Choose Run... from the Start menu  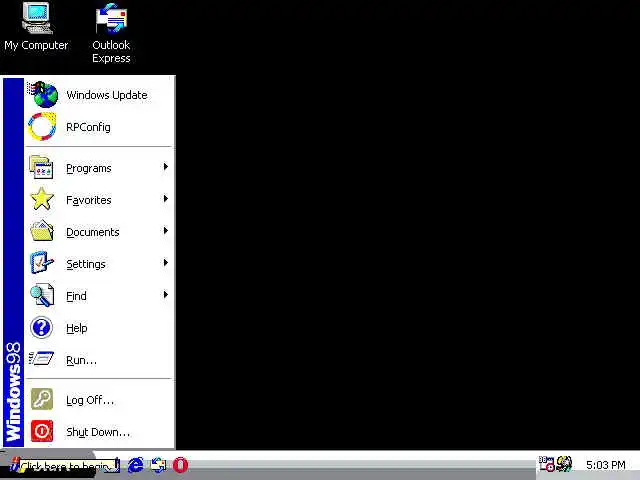99,360
